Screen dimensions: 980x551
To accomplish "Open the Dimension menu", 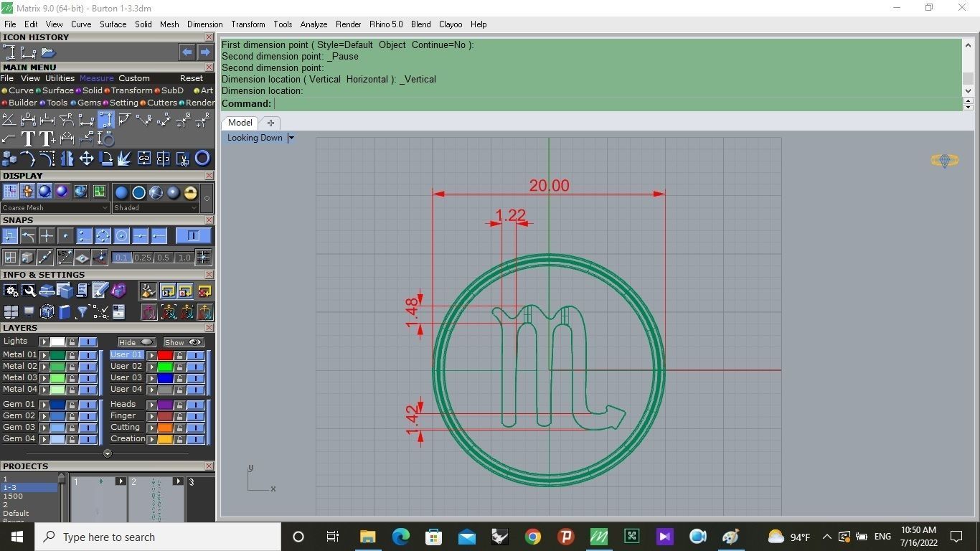I will coord(205,24).
